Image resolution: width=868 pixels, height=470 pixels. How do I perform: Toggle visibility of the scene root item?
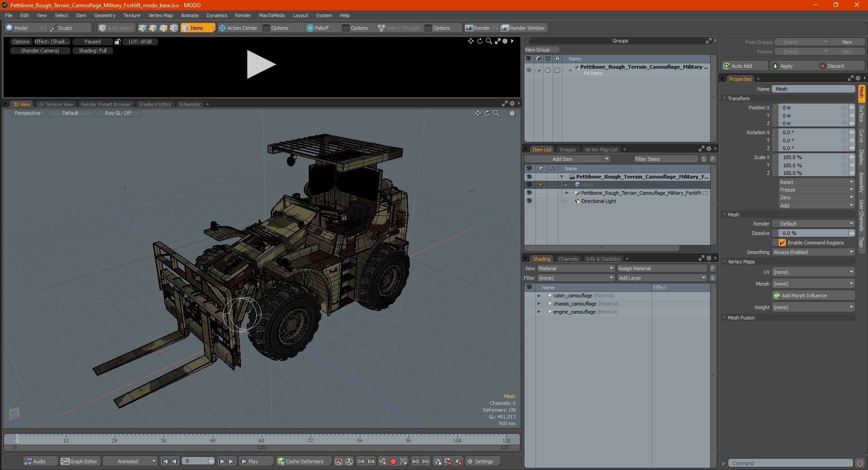[x=529, y=176]
